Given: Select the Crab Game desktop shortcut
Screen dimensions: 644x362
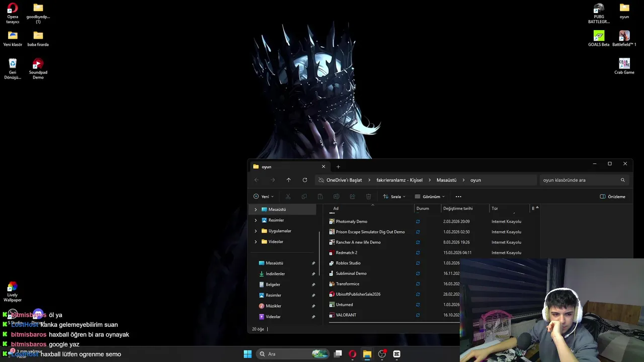Looking at the screenshot, I should tap(624, 66).
